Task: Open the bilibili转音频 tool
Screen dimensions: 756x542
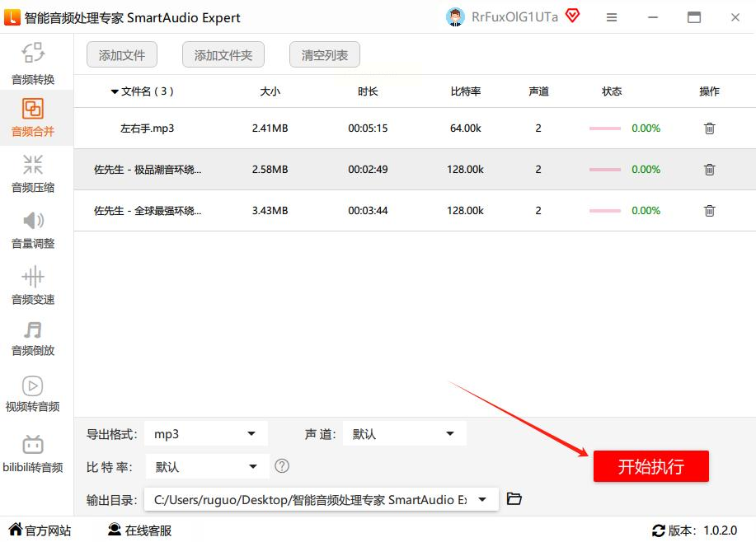Action: [33, 454]
